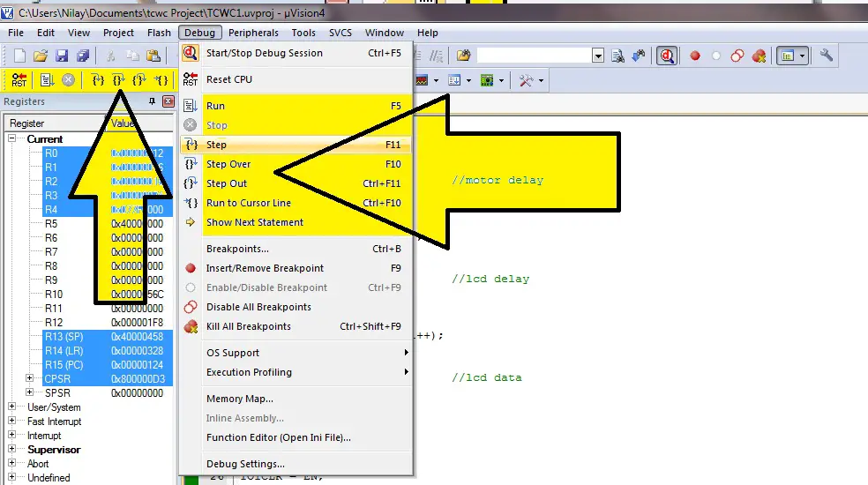
Task: Open the System Viewer dropdown arrow
Action: 502,80
